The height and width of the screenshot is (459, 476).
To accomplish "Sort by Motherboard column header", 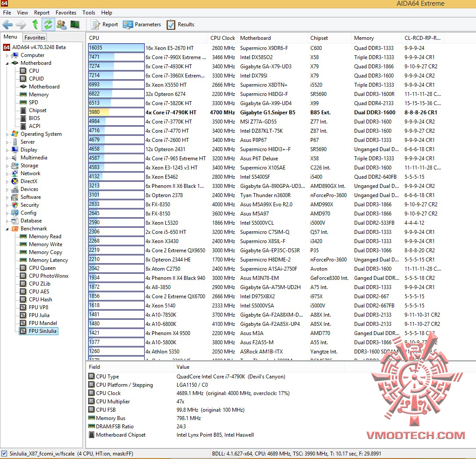I will point(272,38).
